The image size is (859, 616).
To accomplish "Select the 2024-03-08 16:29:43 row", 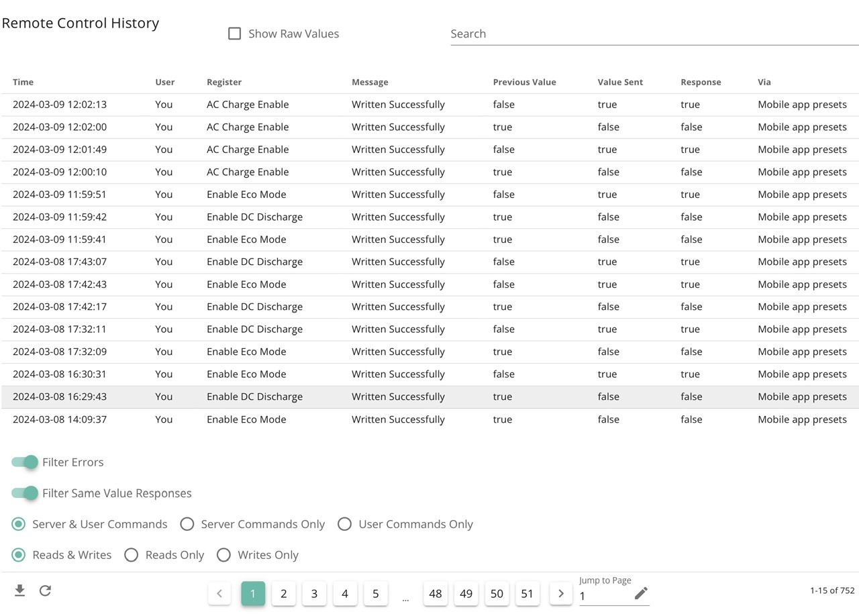I will coord(429,397).
